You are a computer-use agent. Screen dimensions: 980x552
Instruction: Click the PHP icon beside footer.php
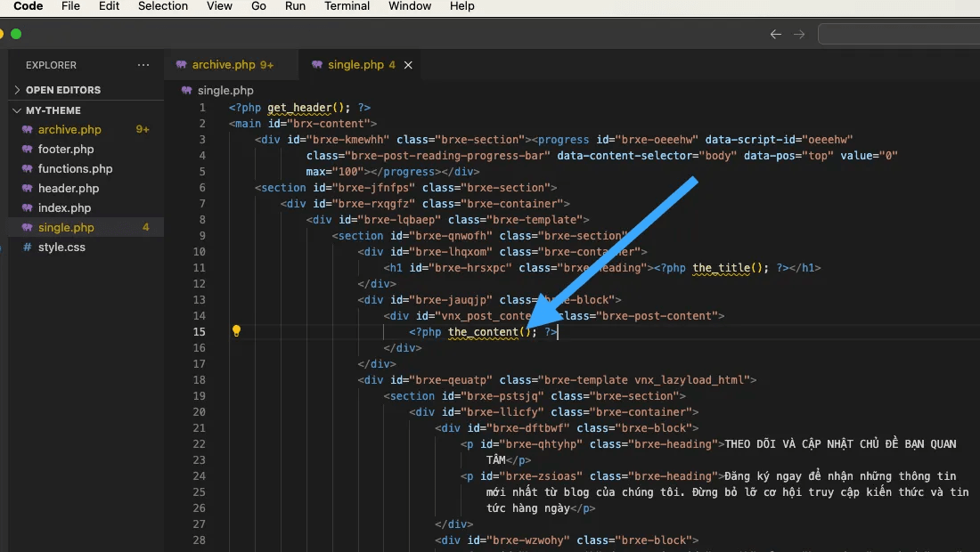coord(27,150)
